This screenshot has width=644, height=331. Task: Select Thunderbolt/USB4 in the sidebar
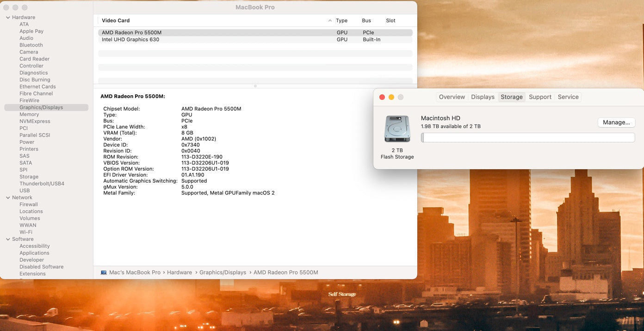42,184
